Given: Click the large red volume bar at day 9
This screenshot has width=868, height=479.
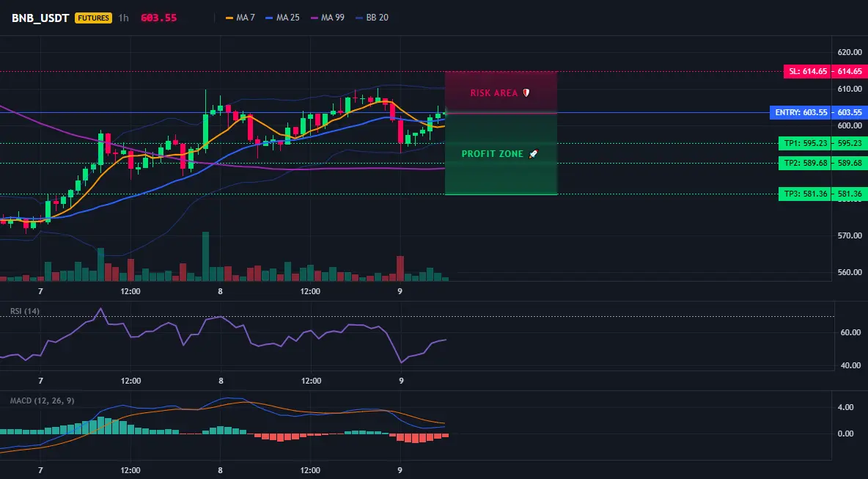Looking at the screenshot, I should point(400,268).
